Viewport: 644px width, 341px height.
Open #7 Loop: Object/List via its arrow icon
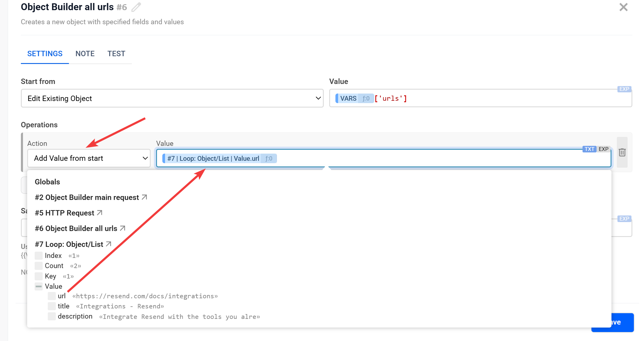pos(108,244)
